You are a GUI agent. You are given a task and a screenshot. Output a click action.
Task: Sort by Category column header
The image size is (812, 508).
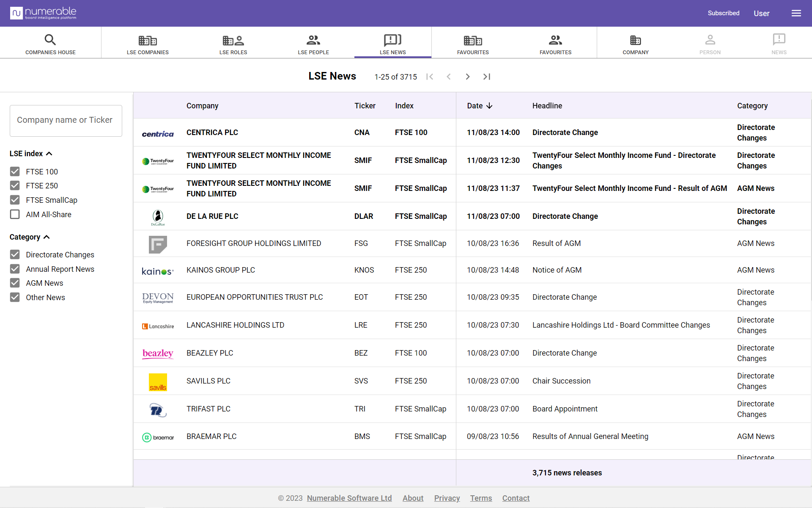[x=752, y=106]
